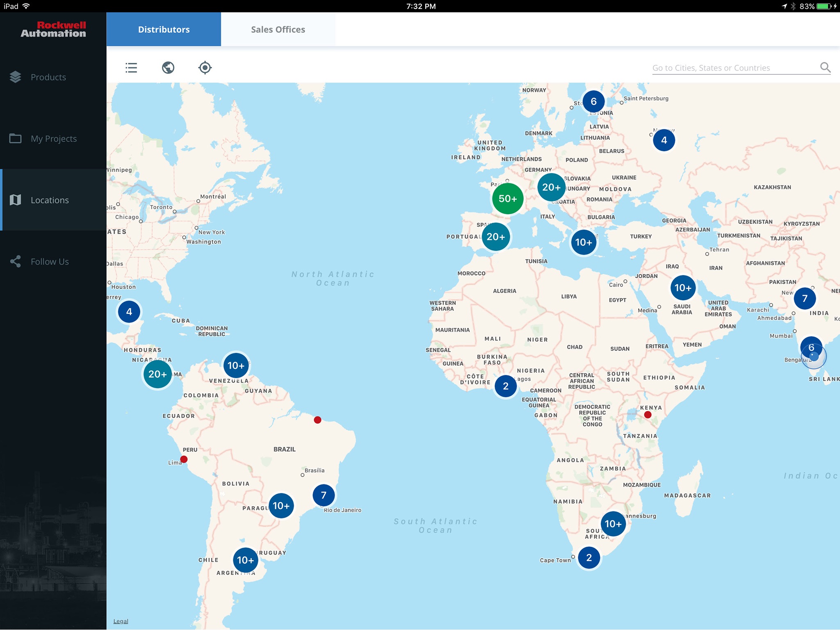This screenshot has height=630, width=840.
Task: Click the location/GPS target icon
Action: pos(204,67)
